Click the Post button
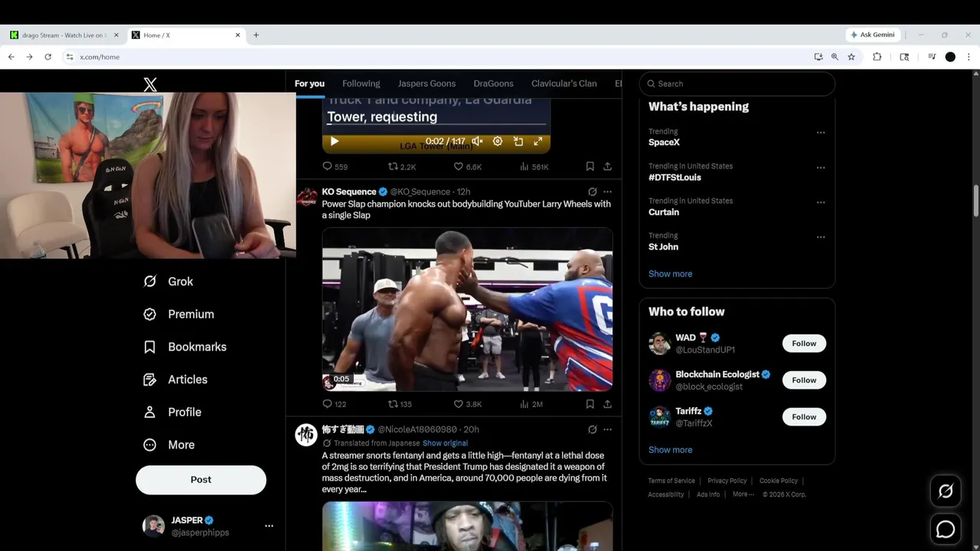This screenshot has width=980, height=551. point(201,480)
